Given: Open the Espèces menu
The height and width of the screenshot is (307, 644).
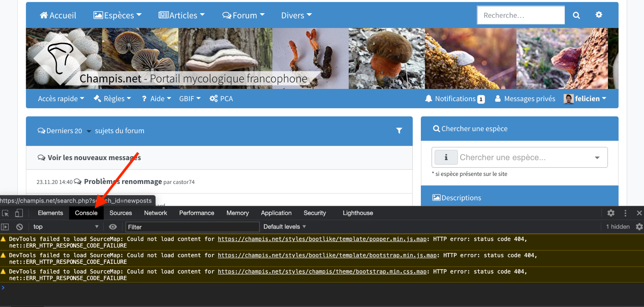Looking at the screenshot, I should 118,15.
